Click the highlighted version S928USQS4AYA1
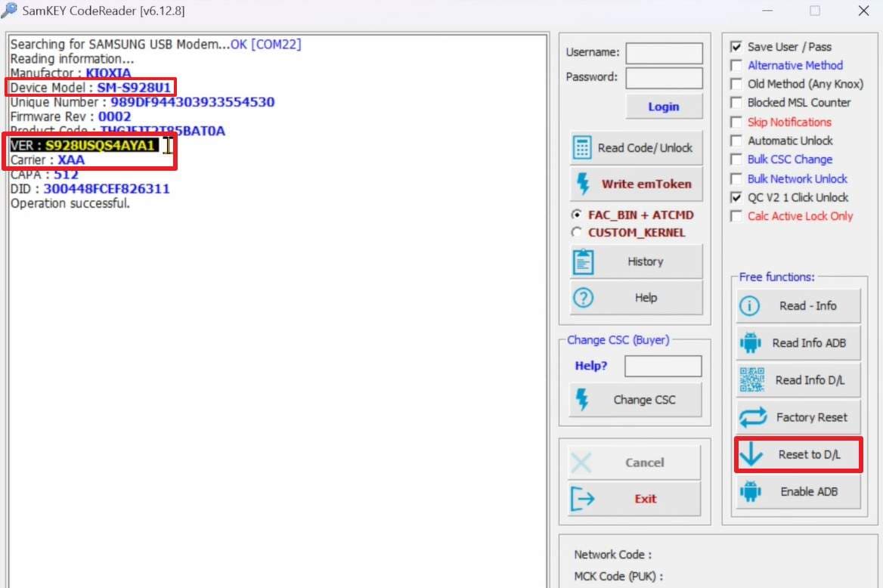Viewport: 883px width, 588px height. coord(100,145)
